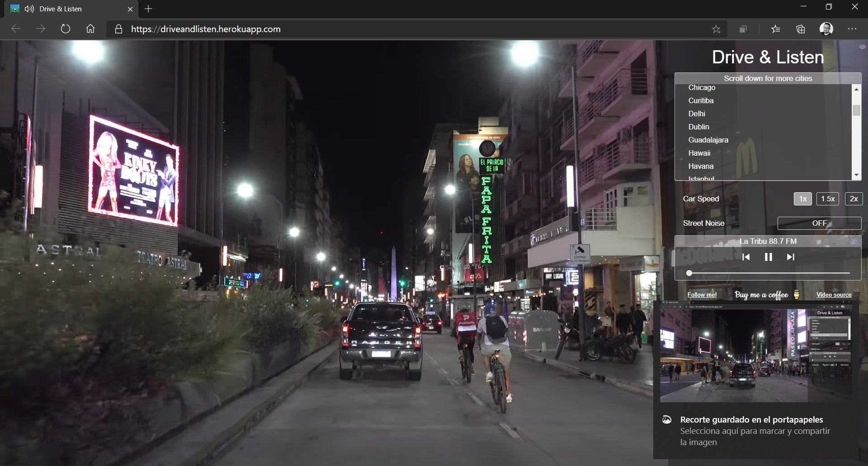Image resolution: width=868 pixels, height=466 pixels.
Task: Open the browser collections panel
Action: click(x=801, y=29)
